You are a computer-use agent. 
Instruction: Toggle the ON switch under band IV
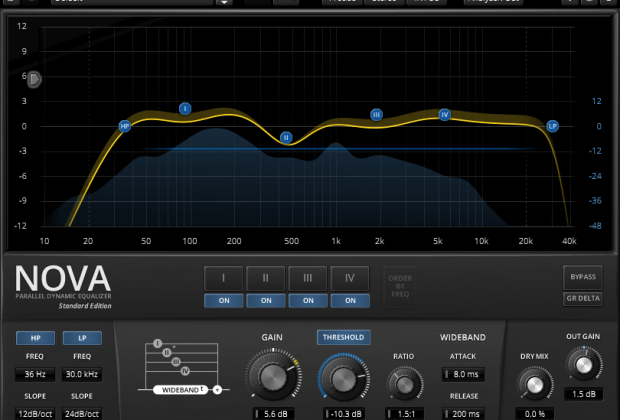click(350, 301)
